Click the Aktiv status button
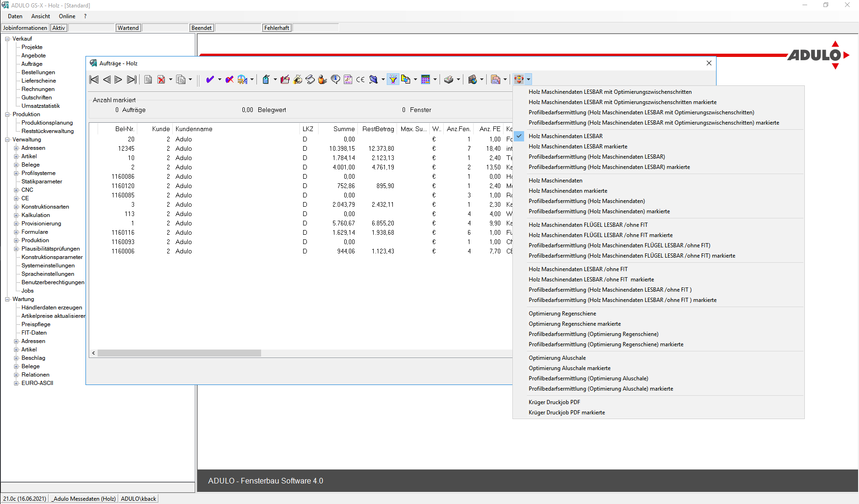 [x=59, y=28]
